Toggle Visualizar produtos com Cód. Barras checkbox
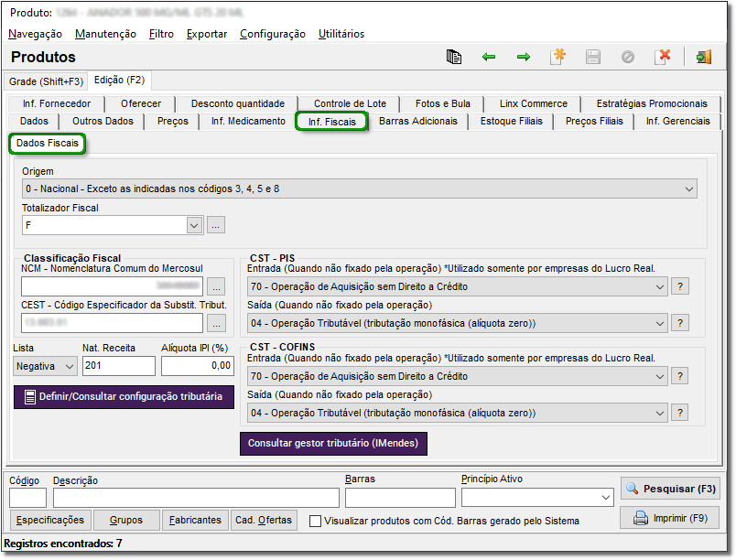The image size is (736, 560). point(316,521)
